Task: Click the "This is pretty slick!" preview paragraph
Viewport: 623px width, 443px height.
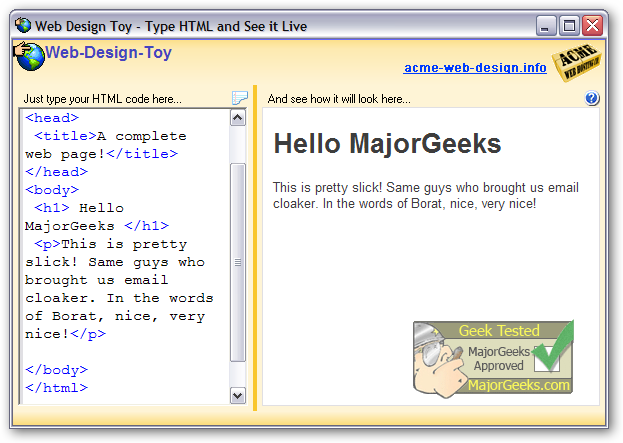Action: [426, 195]
